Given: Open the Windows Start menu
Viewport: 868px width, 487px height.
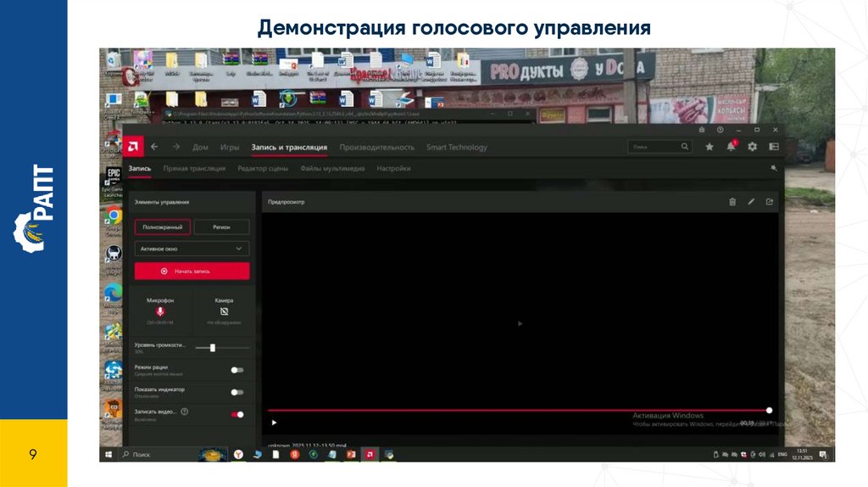Looking at the screenshot, I should tap(108, 454).
